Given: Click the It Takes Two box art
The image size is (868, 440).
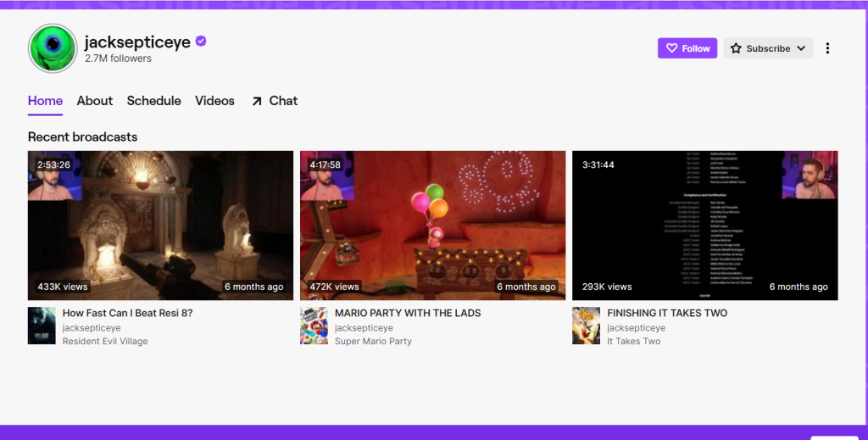Looking at the screenshot, I should tap(587, 326).
